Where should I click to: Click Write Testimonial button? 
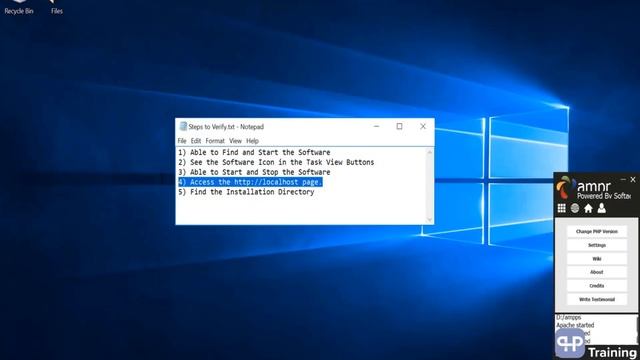[597, 300]
